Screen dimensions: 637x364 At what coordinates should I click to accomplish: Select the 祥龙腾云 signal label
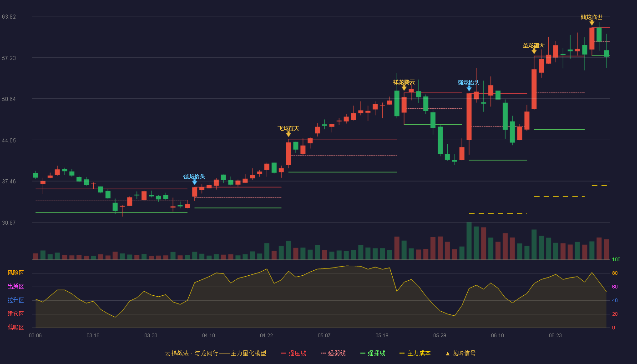[404, 82]
